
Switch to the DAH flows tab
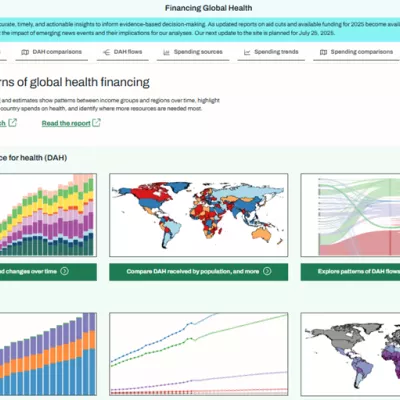tap(123, 52)
